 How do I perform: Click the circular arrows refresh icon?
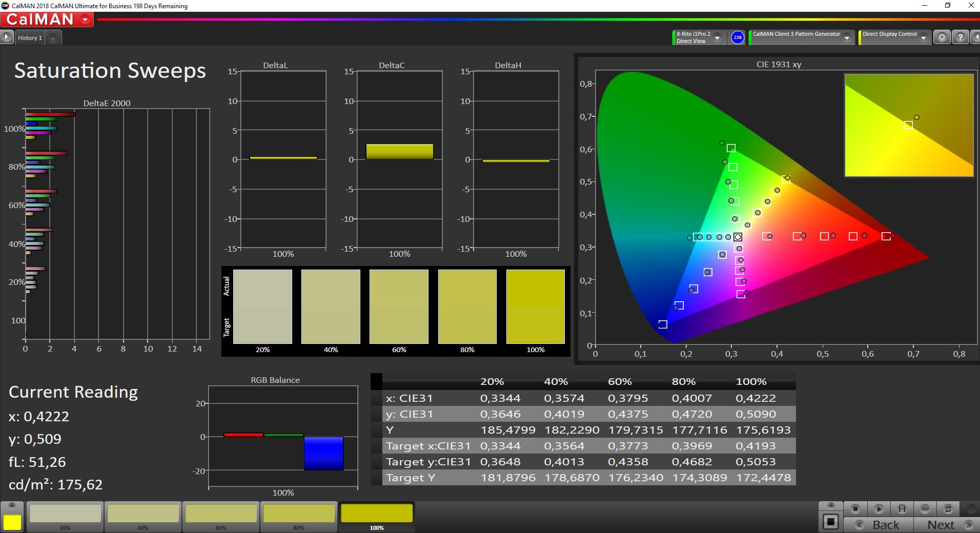tap(948, 509)
